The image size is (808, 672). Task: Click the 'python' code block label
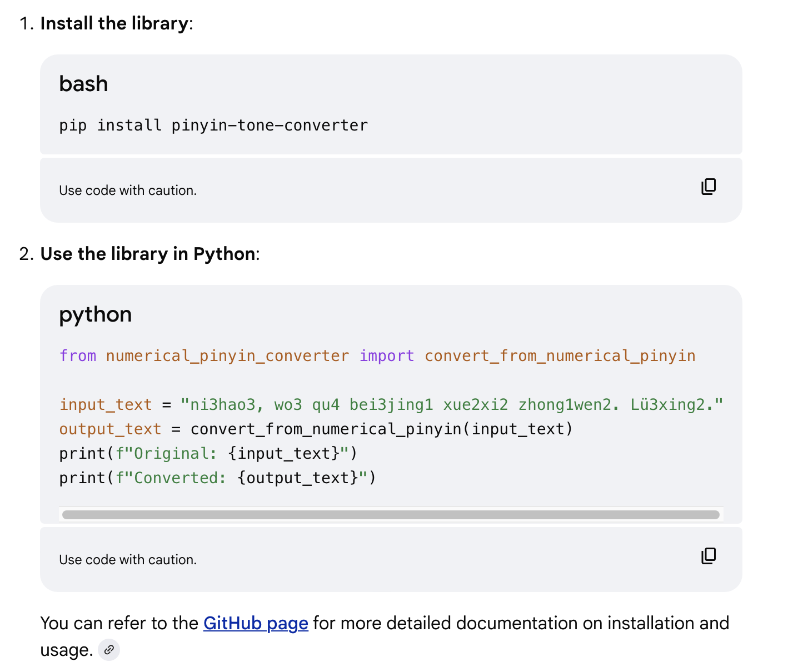(95, 314)
